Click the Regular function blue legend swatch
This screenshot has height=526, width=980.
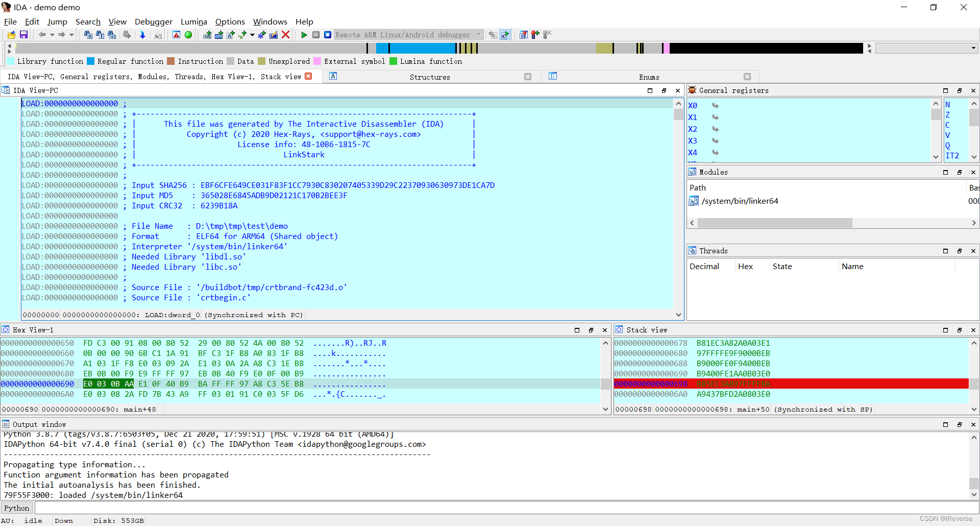tap(91, 61)
